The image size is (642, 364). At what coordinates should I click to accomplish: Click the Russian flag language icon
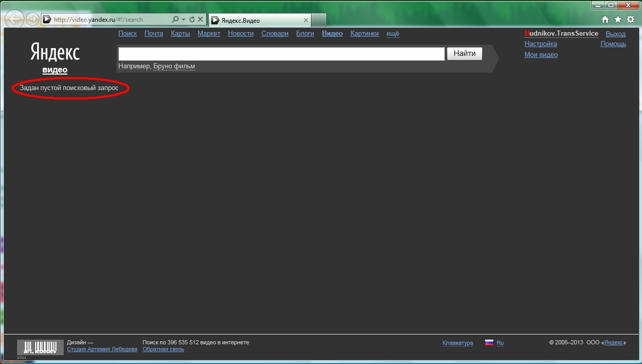[x=489, y=342]
